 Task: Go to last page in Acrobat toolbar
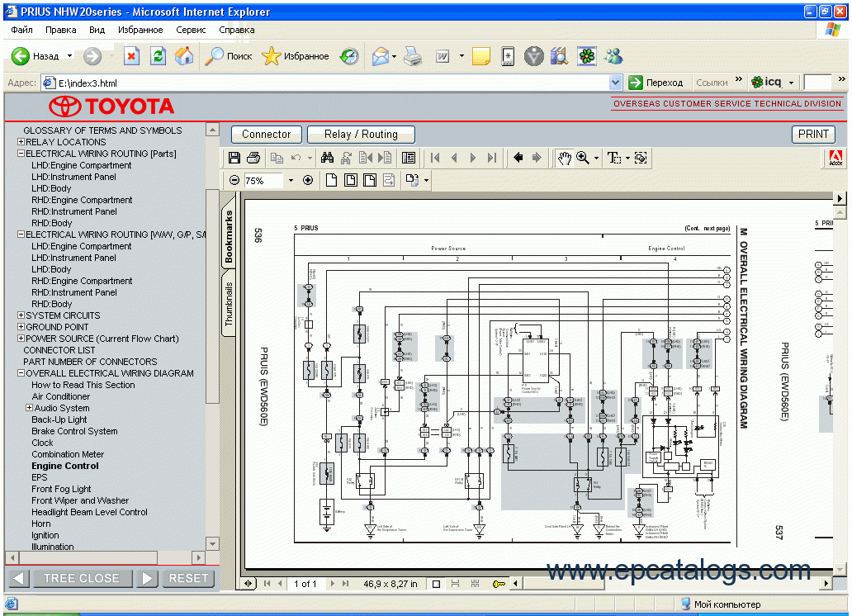pos(492,158)
